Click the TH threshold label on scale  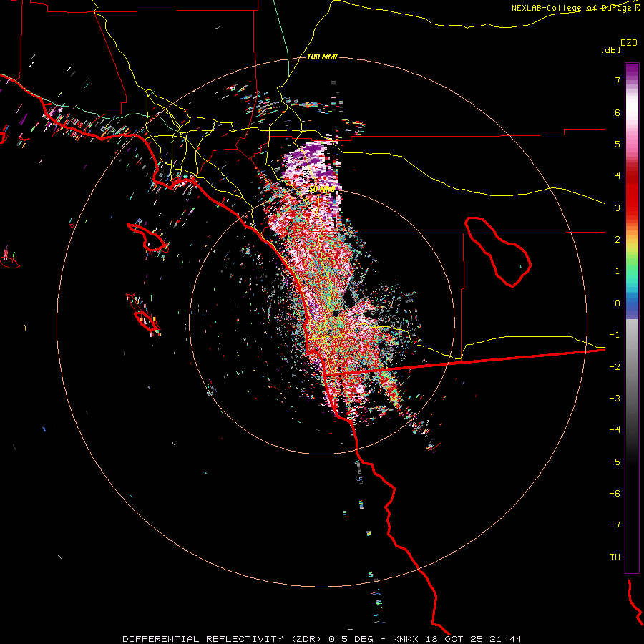click(x=615, y=557)
